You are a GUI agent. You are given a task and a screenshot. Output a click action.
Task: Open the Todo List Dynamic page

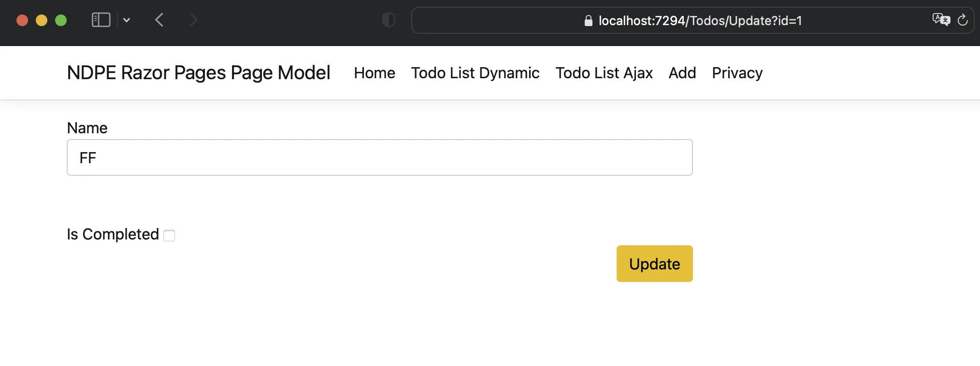point(475,73)
